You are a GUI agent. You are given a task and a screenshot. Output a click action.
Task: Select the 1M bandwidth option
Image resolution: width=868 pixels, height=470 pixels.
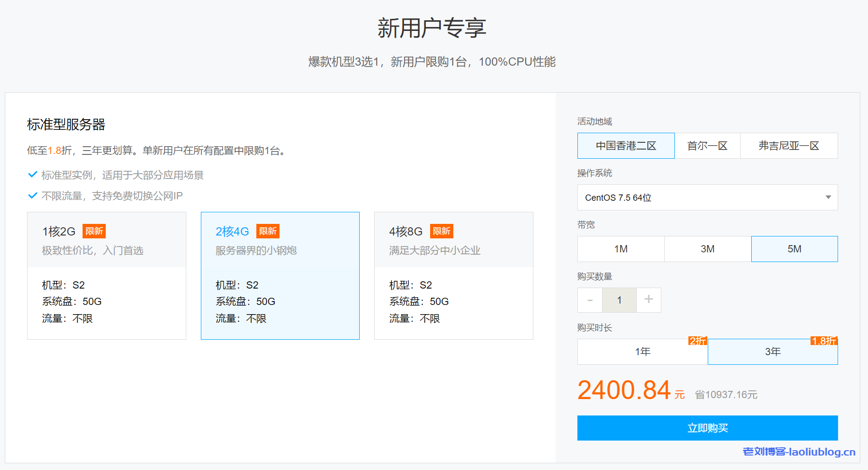coord(620,249)
